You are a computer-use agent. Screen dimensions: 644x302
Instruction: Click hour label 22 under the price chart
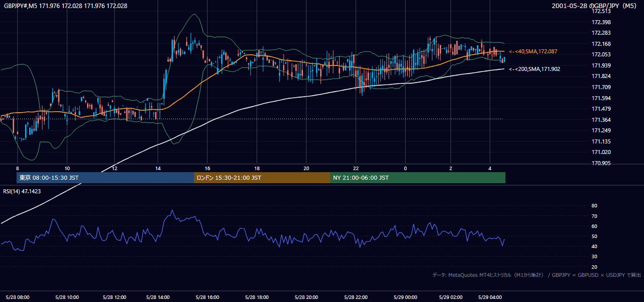355,168
